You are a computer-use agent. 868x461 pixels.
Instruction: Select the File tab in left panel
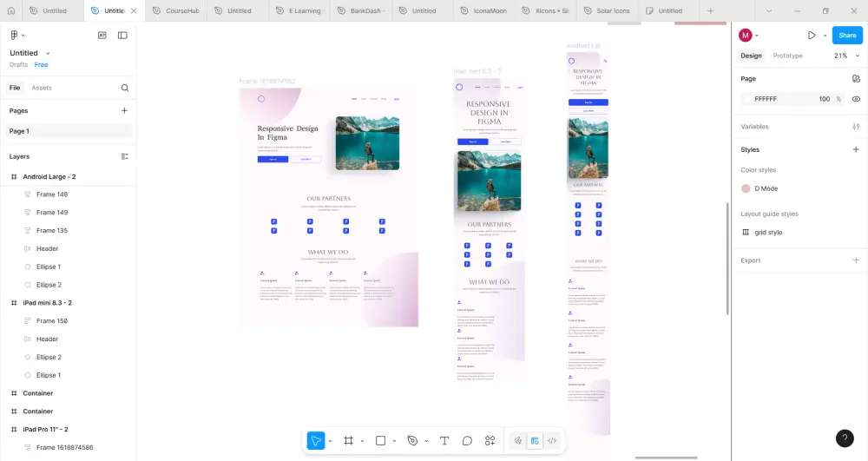pos(15,88)
